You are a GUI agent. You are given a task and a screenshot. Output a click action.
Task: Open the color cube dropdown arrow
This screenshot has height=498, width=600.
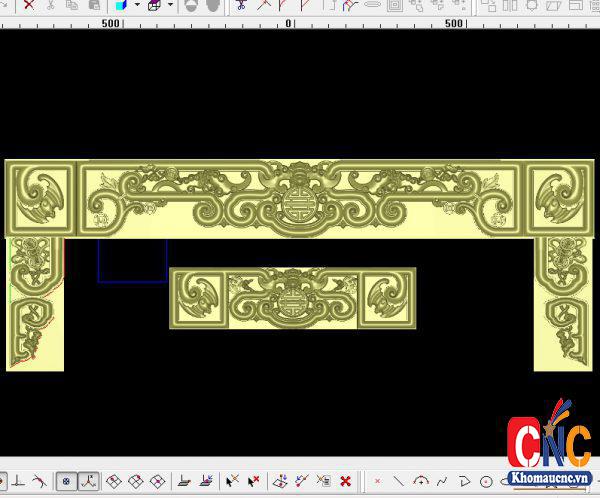[136, 5]
